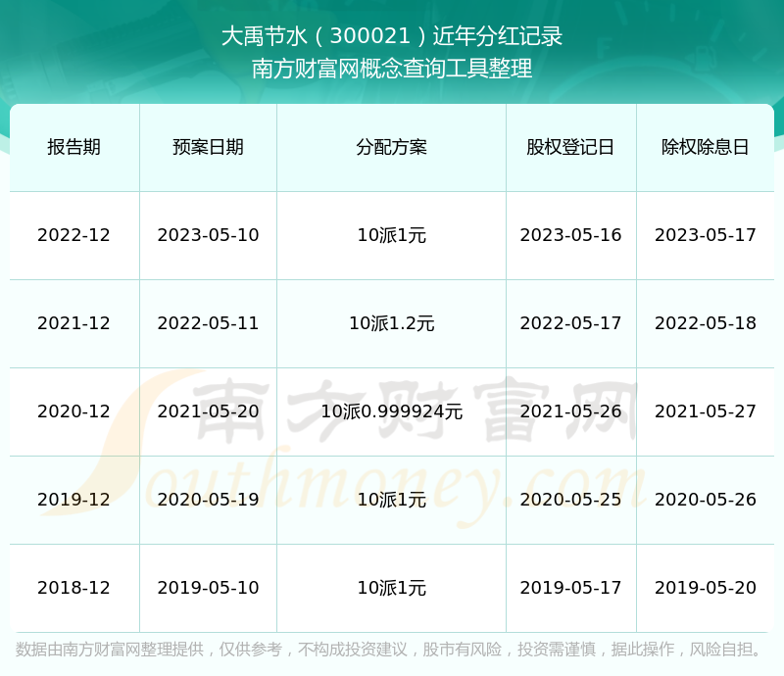Select the 2021-05-26 registration date cell
The image size is (784, 676).
[x=570, y=411]
